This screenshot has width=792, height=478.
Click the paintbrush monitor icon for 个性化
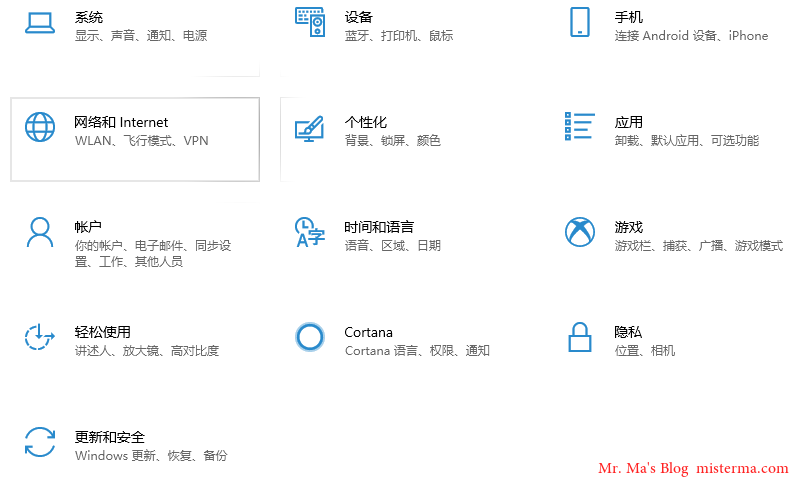(x=309, y=129)
